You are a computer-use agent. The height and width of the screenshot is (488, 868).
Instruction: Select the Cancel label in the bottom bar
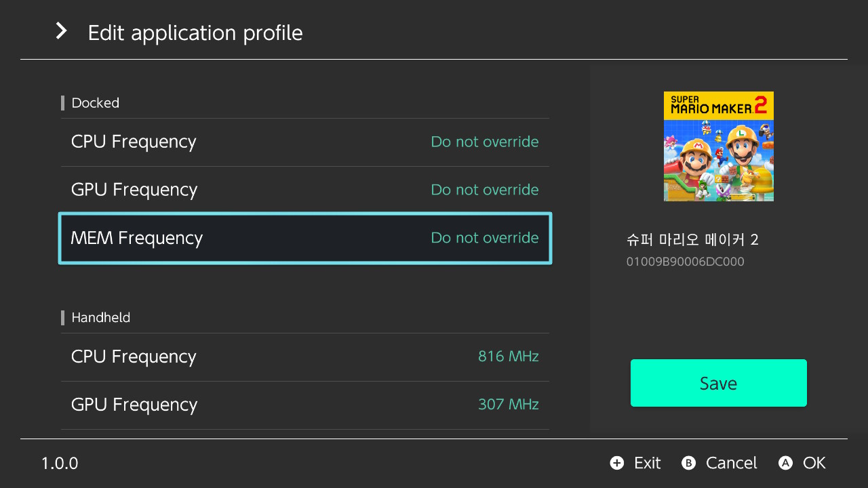point(732,463)
